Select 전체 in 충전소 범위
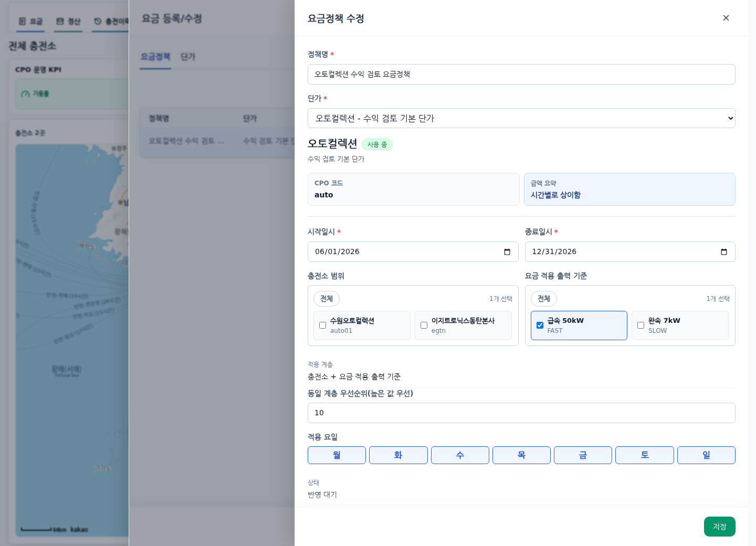 click(327, 299)
